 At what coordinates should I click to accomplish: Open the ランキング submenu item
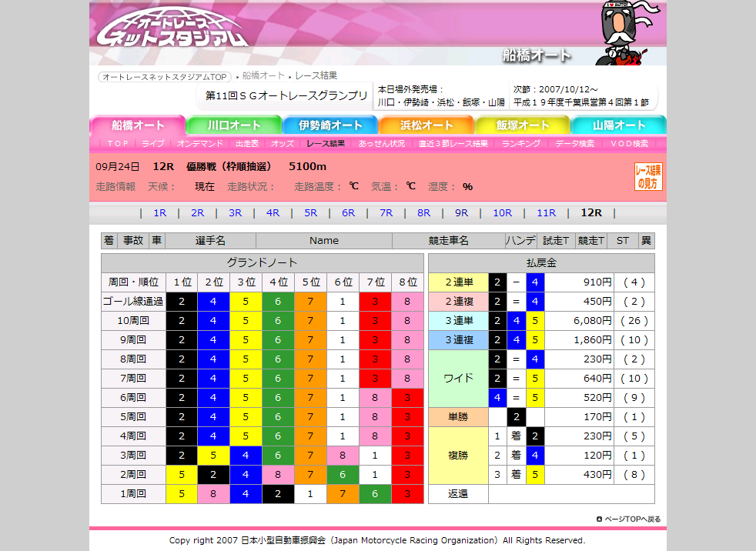(520, 144)
